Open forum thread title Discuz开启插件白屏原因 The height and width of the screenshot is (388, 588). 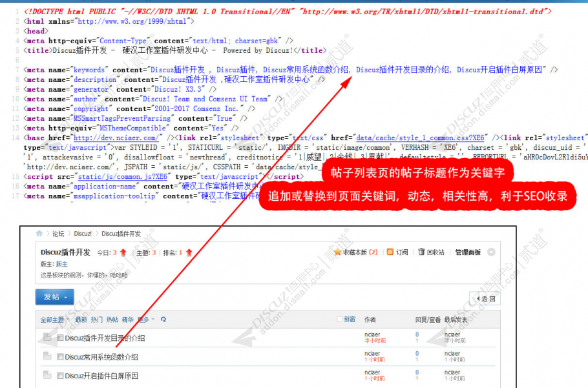pyautogui.click(x=101, y=376)
